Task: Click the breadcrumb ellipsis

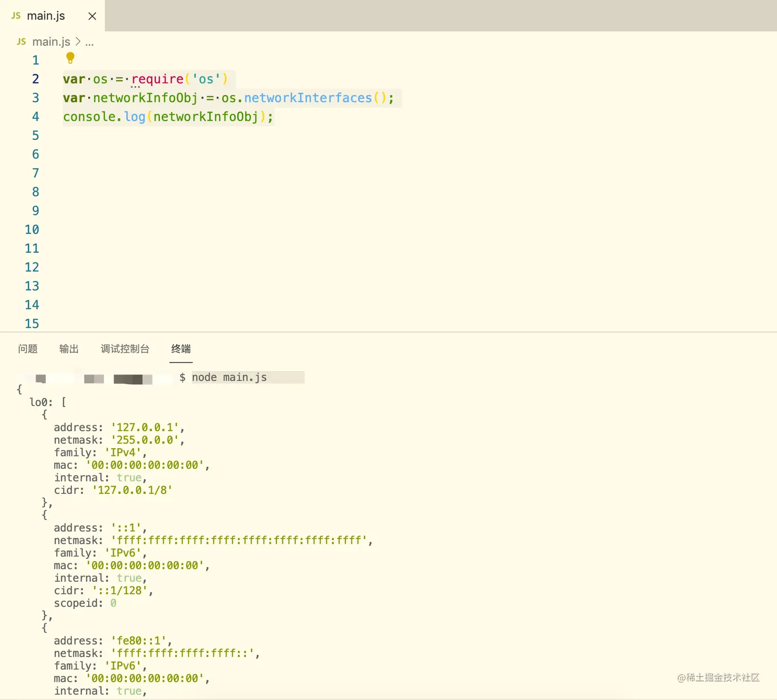Action: pyautogui.click(x=89, y=43)
